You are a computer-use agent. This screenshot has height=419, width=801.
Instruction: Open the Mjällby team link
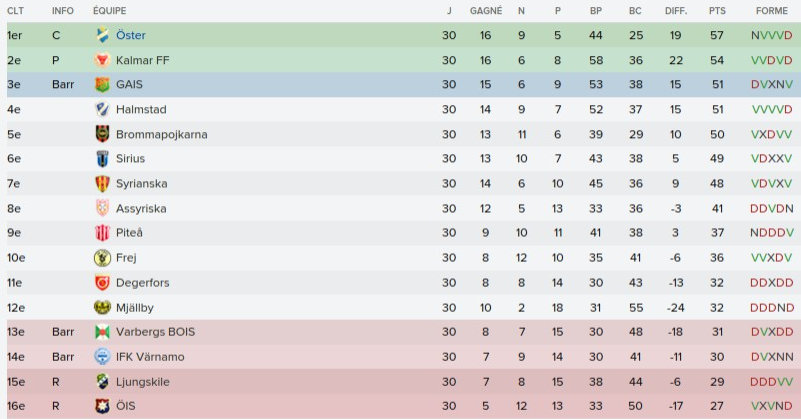tap(135, 307)
